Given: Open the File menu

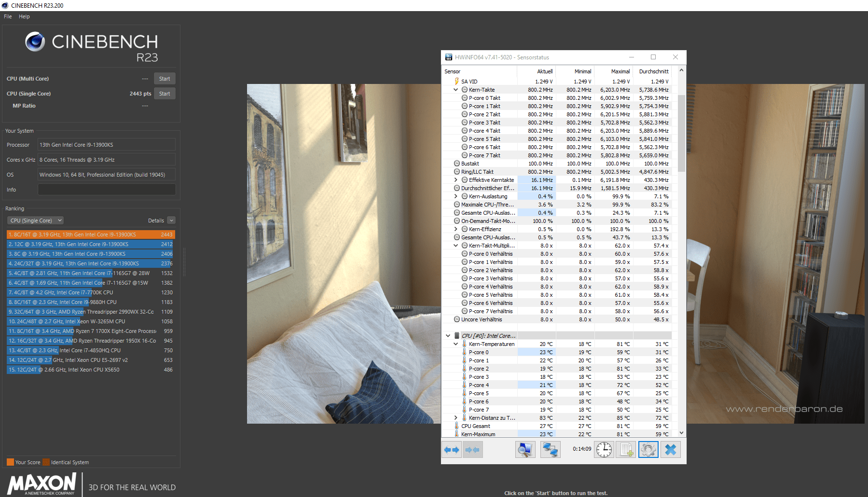Looking at the screenshot, I should [x=8, y=16].
